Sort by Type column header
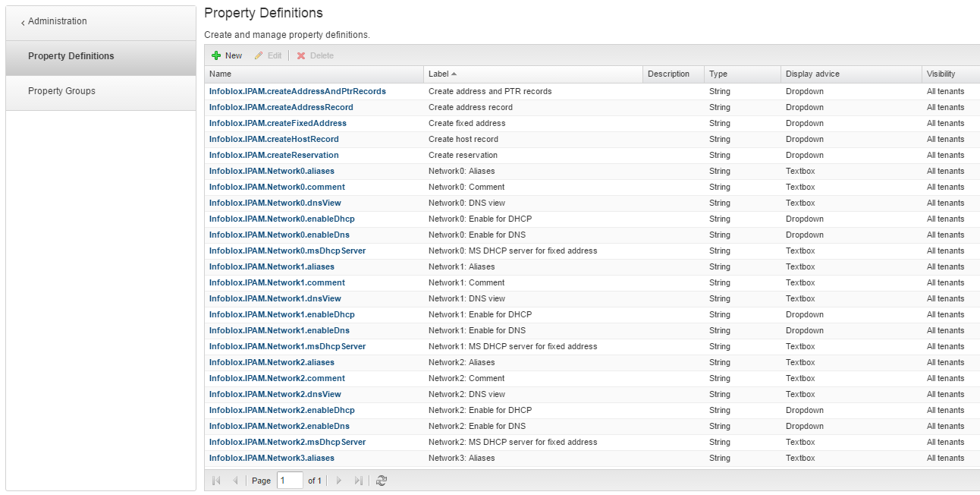Screen dimensions: 980x495 tap(742, 74)
